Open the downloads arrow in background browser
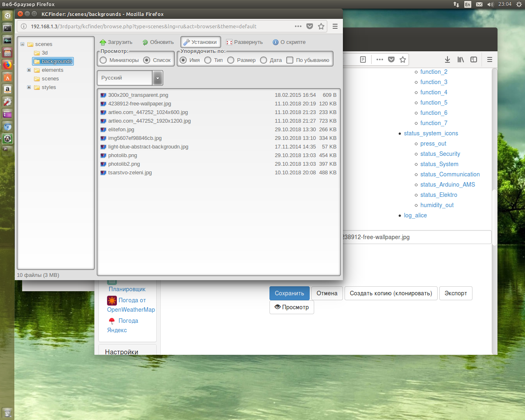The width and height of the screenshot is (525, 420). [x=447, y=59]
